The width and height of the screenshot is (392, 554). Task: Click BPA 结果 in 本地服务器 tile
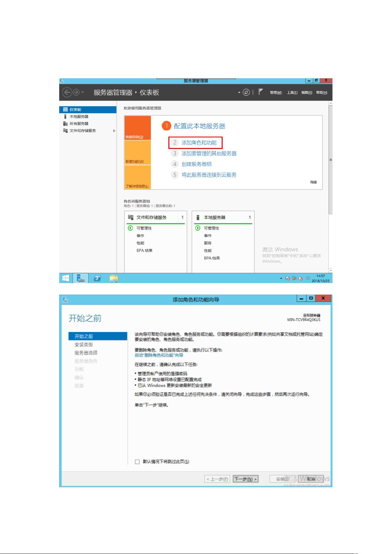[212, 258]
